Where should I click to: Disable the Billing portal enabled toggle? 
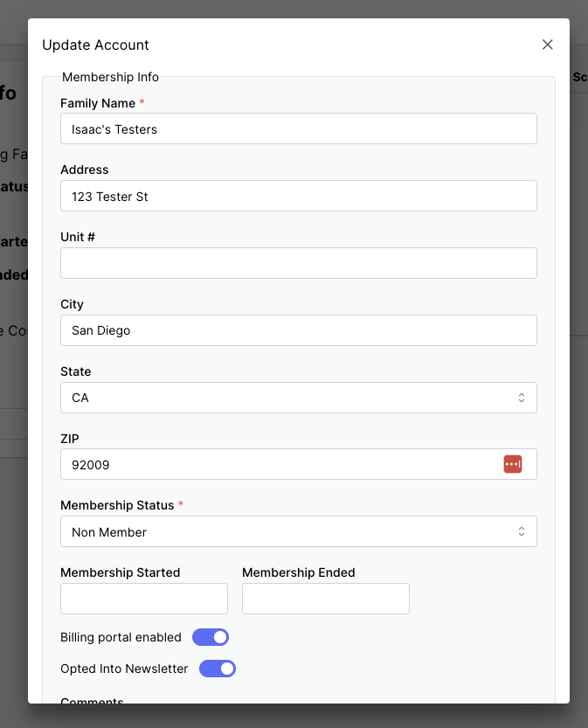(x=210, y=637)
